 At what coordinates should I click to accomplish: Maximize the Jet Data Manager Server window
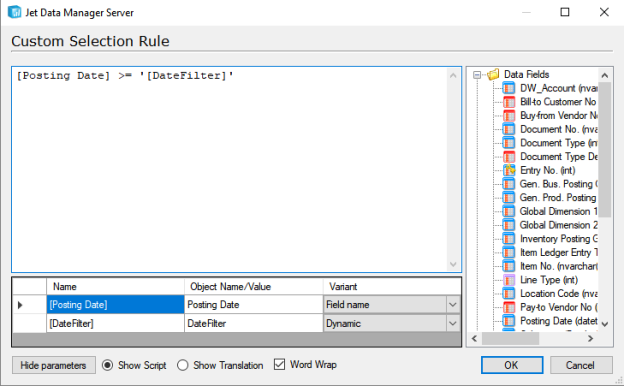coord(565,12)
